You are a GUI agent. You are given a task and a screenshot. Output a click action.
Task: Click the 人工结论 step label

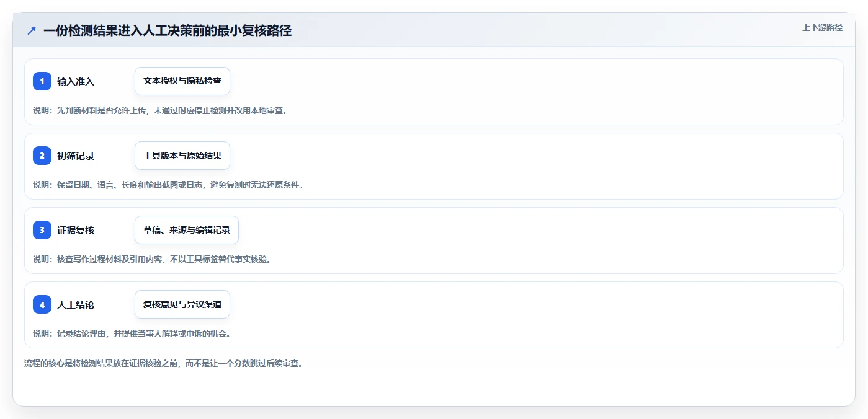[76, 304]
